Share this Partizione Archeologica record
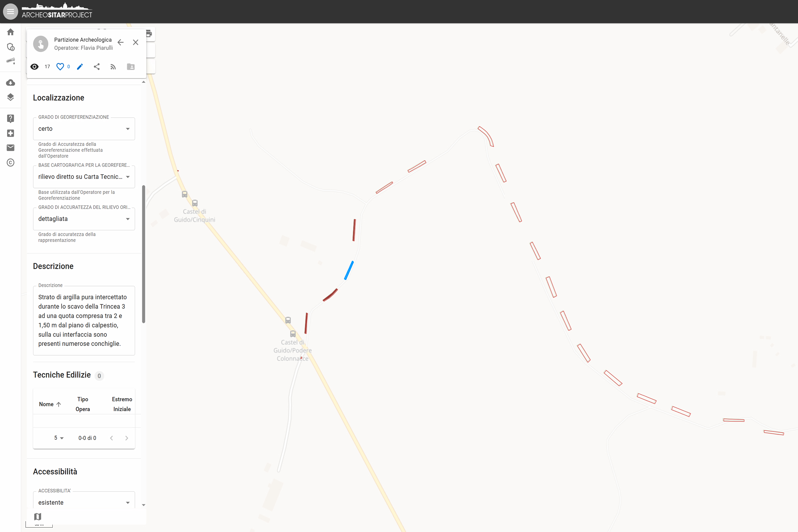 (97, 67)
